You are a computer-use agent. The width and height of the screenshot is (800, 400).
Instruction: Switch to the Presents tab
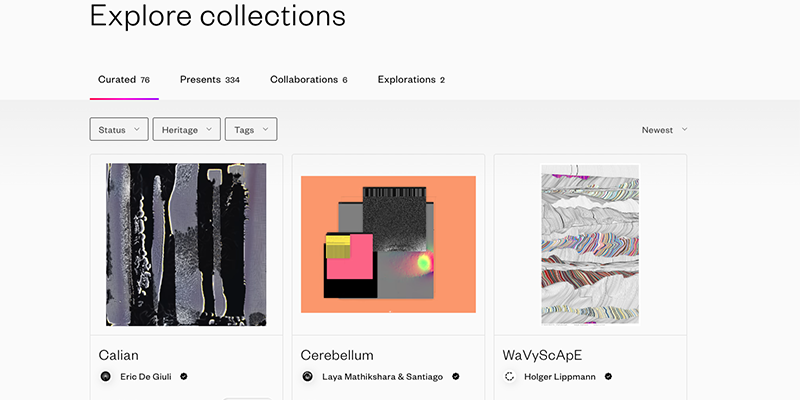pyautogui.click(x=210, y=80)
